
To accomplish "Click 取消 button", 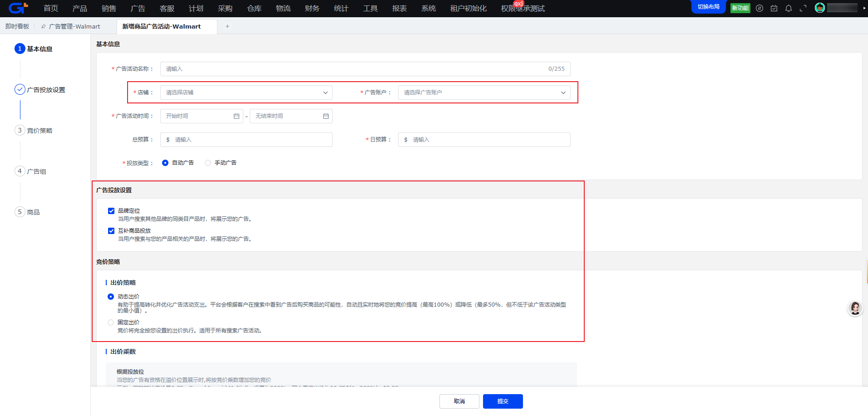I will pyautogui.click(x=459, y=401).
